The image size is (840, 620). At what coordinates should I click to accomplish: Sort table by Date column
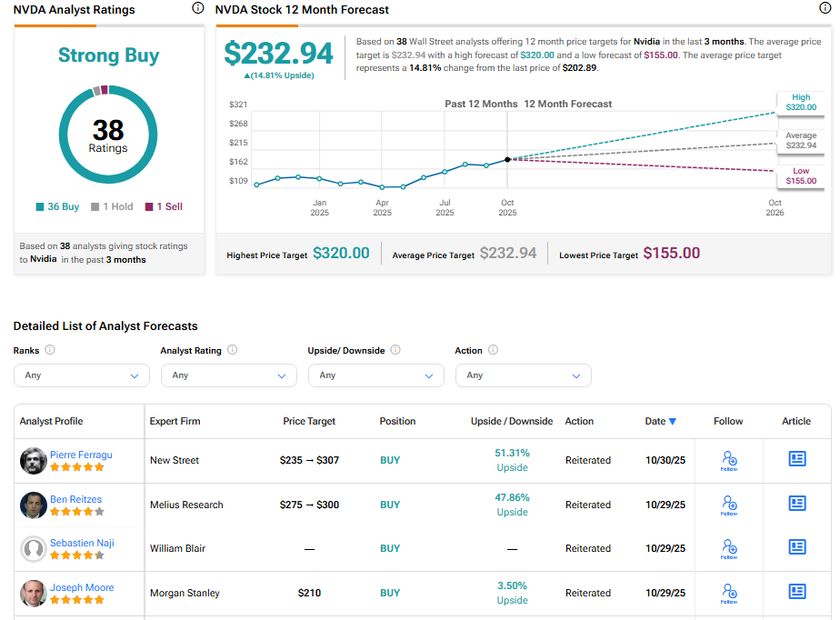click(x=660, y=421)
